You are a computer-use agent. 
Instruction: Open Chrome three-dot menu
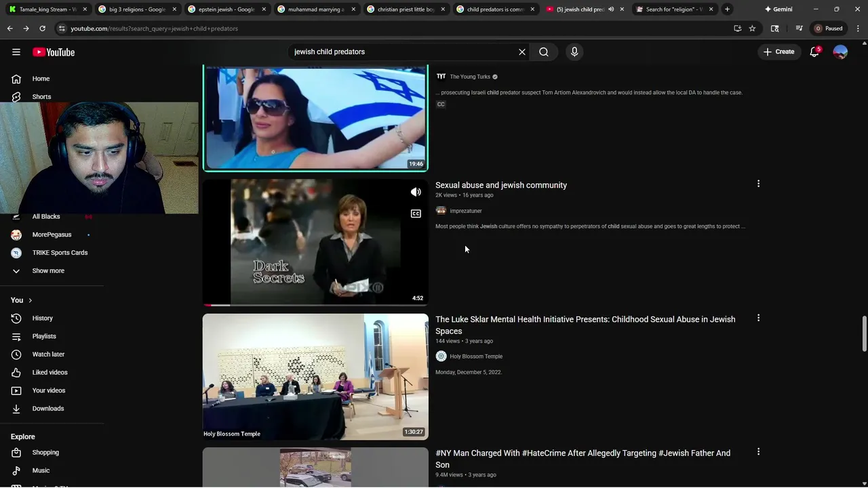[x=857, y=28]
